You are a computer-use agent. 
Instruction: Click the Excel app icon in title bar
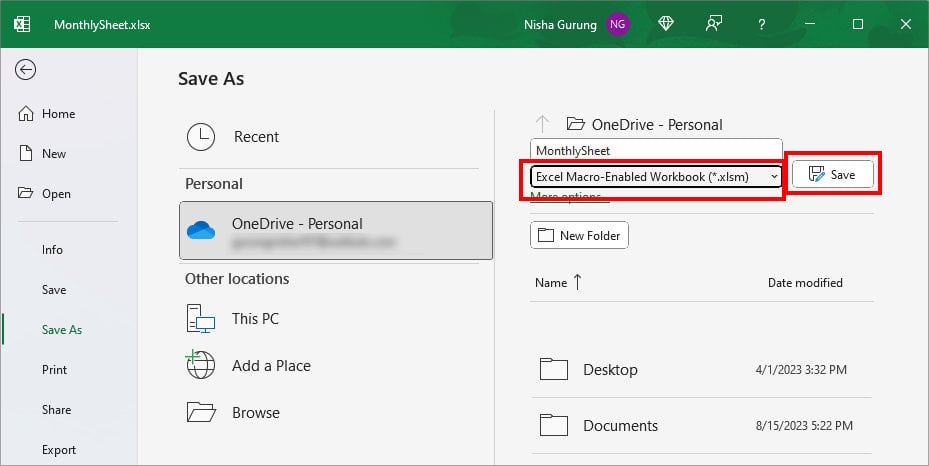tap(22, 24)
